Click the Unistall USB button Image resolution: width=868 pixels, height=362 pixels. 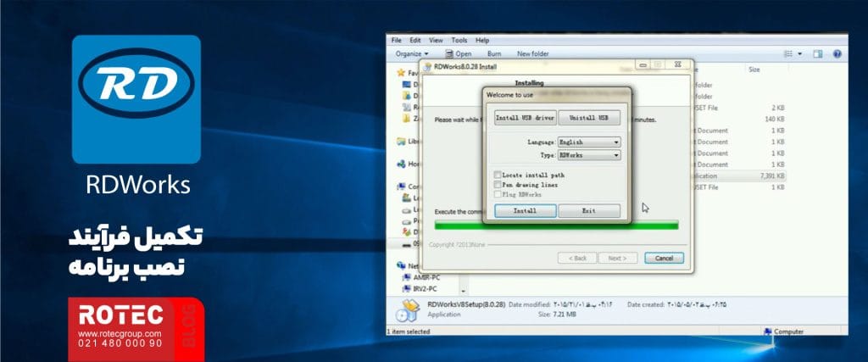589,118
